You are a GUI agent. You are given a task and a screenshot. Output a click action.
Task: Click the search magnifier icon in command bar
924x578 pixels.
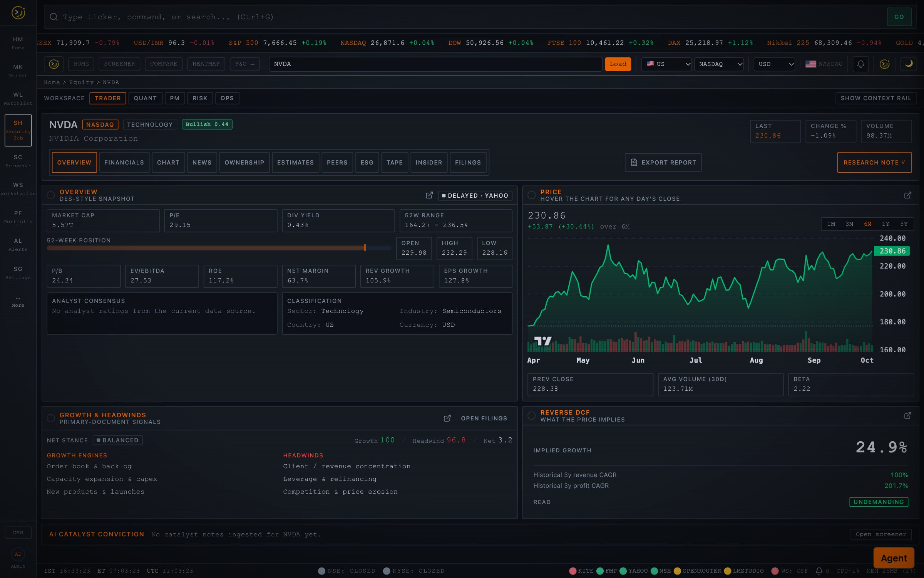coord(54,17)
